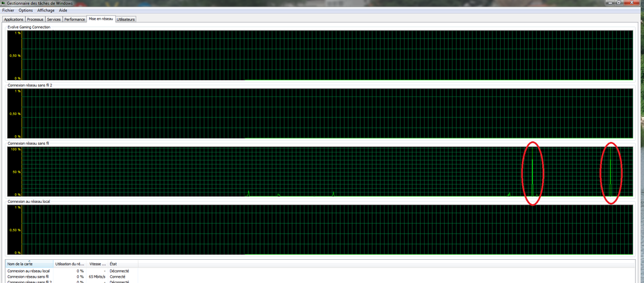Viewport: 644px width, 283px height.
Task: Click the Evolve Gaming Connection graph
Action: [x=320, y=55]
